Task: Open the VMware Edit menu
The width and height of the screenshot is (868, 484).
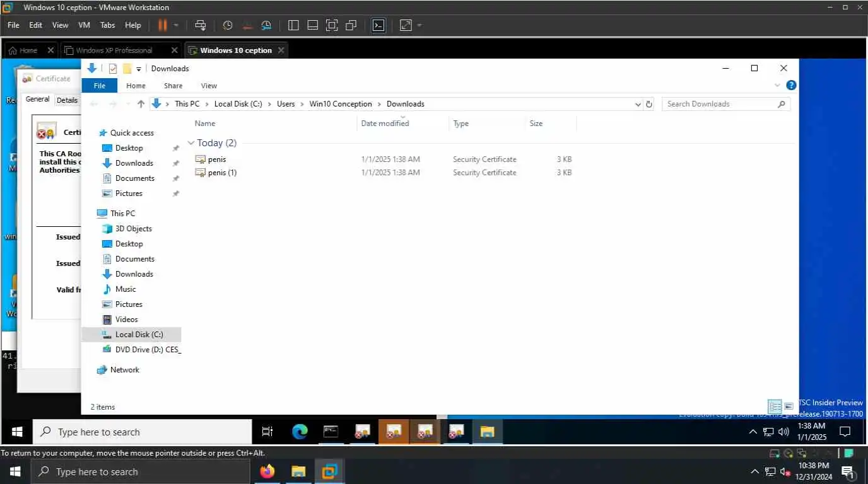Action: tap(35, 25)
